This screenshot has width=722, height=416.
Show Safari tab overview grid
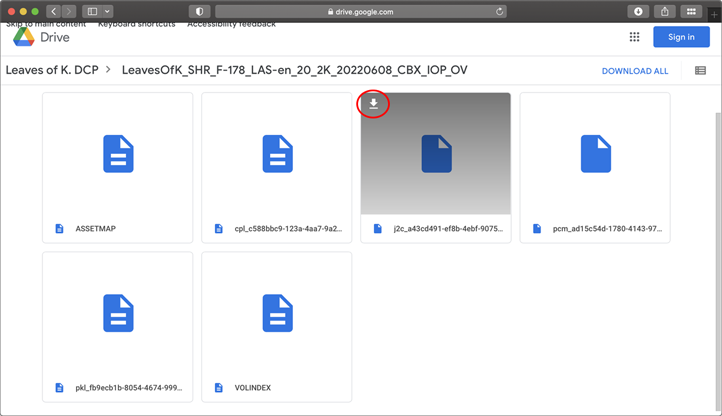[691, 12]
